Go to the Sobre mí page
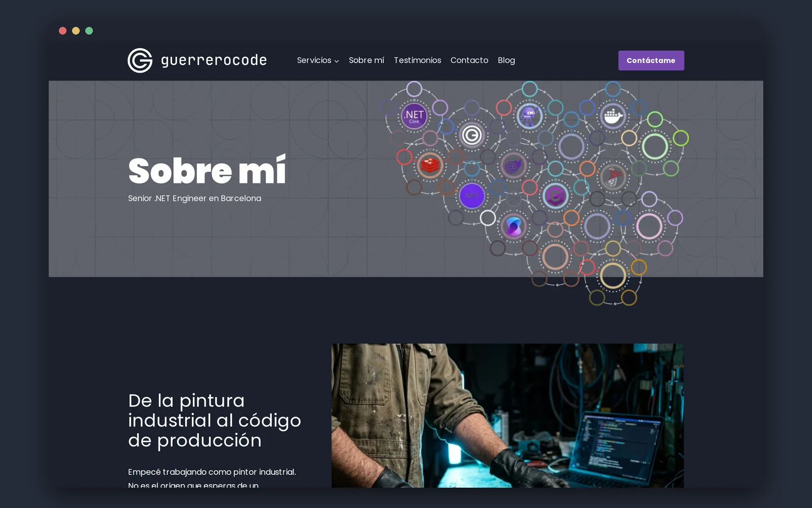 pos(366,60)
